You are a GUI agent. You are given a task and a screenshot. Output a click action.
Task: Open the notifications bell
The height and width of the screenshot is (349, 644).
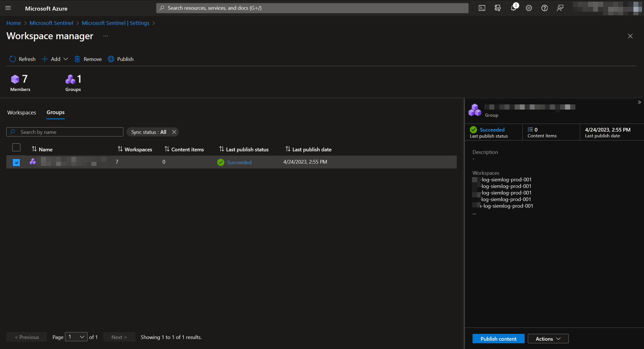[513, 8]
